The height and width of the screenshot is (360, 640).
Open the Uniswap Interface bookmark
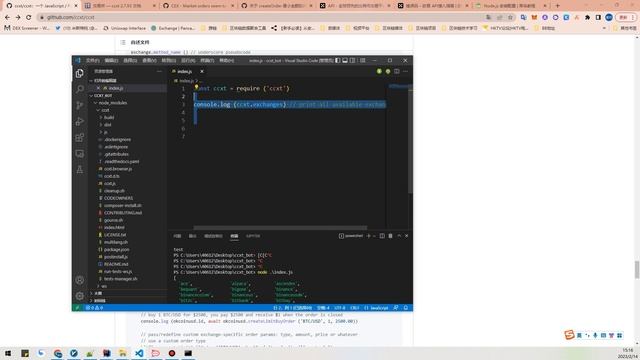(x=124, y=28)
